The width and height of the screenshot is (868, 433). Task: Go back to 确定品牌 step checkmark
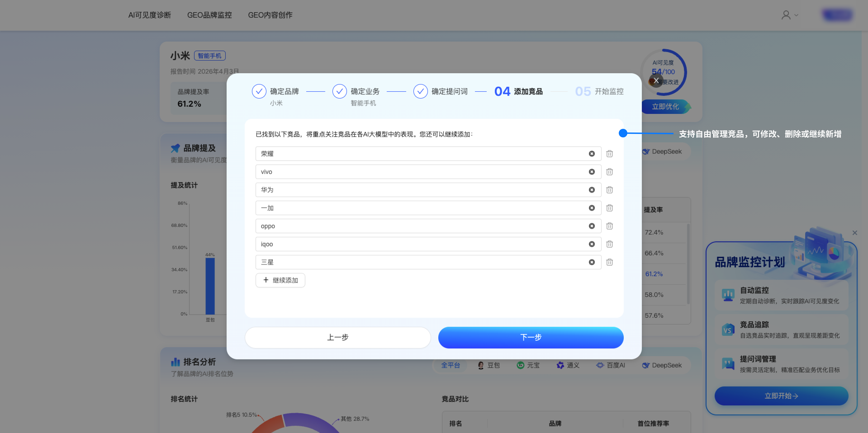259,92
